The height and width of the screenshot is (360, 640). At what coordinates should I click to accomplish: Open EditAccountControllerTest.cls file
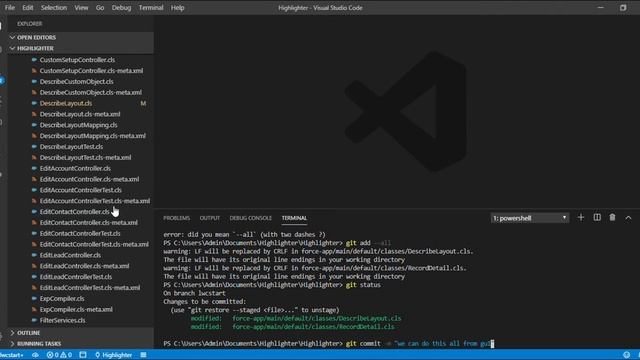click(80, 190)
